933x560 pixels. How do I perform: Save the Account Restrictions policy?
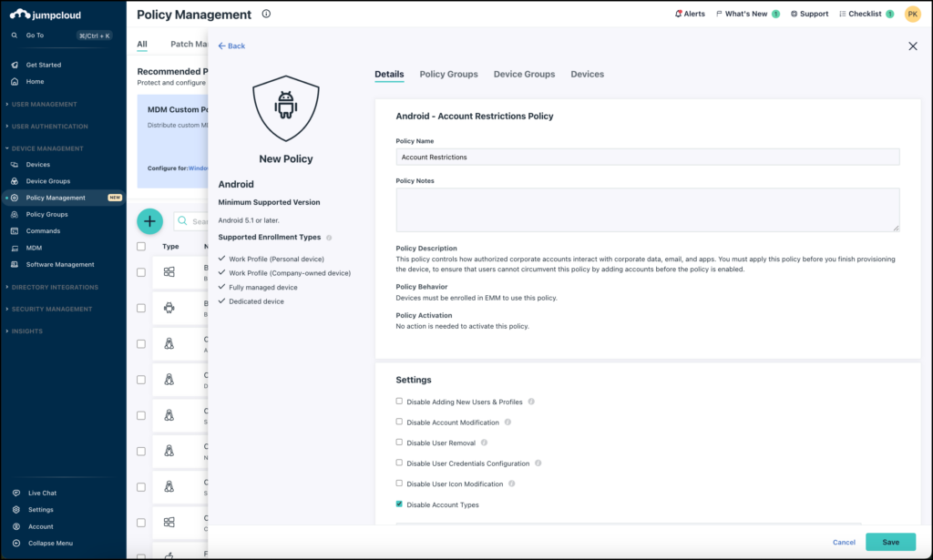(x=890, y=542)
